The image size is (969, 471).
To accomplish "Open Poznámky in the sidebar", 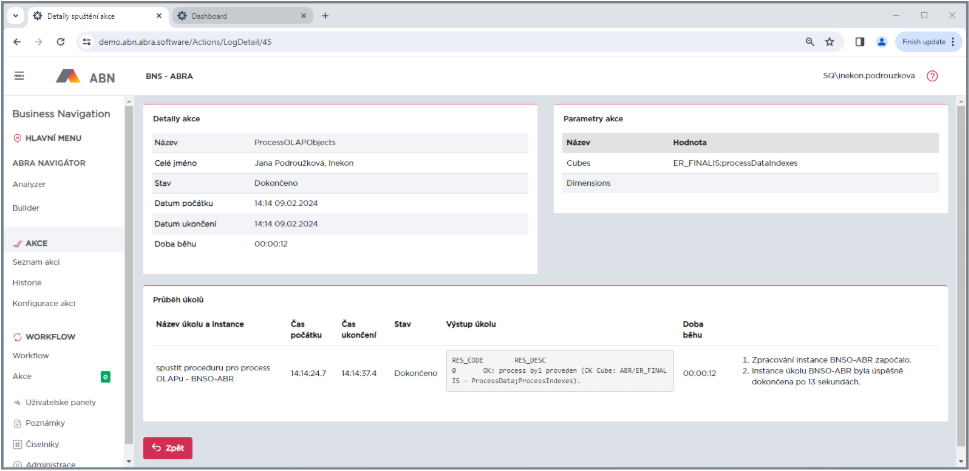I will point(45,423).
